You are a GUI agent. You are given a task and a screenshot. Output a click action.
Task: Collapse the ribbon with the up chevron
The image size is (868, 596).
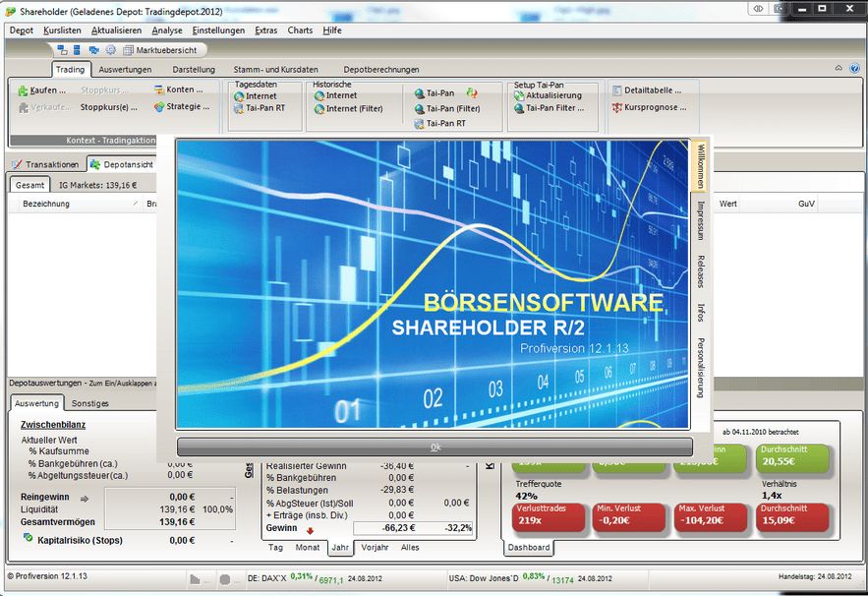tap(839, 68)
